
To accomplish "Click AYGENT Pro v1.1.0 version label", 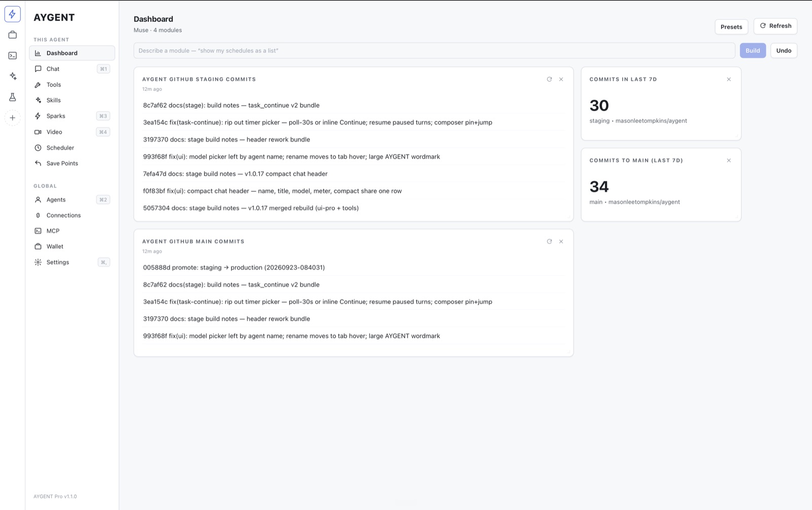I will tap(55, 496).
